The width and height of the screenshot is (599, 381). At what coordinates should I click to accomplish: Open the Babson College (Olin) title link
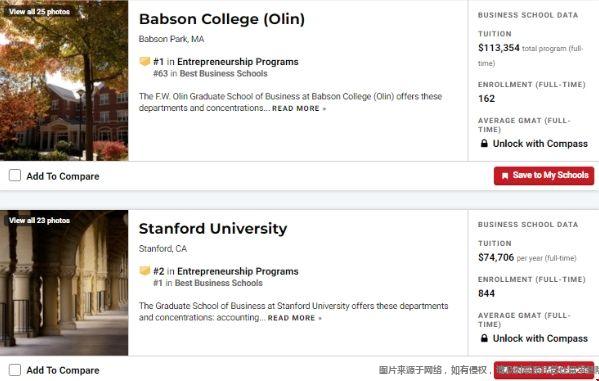[222, 19]
